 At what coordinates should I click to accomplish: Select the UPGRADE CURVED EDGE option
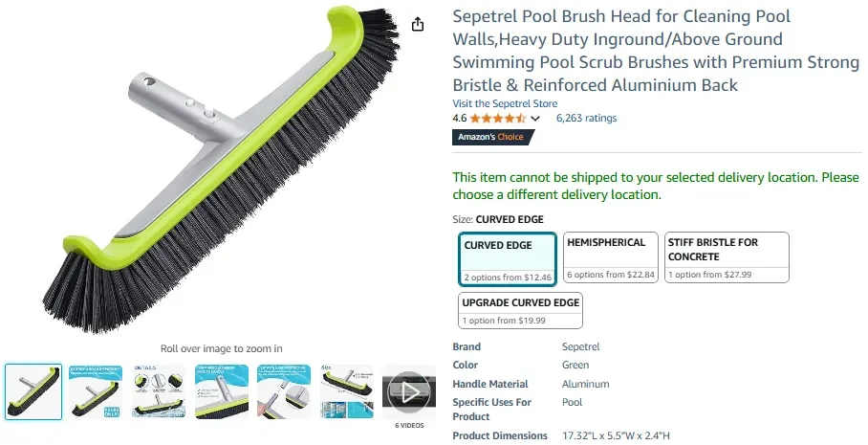pyautogui.click(x=521, y=310)
